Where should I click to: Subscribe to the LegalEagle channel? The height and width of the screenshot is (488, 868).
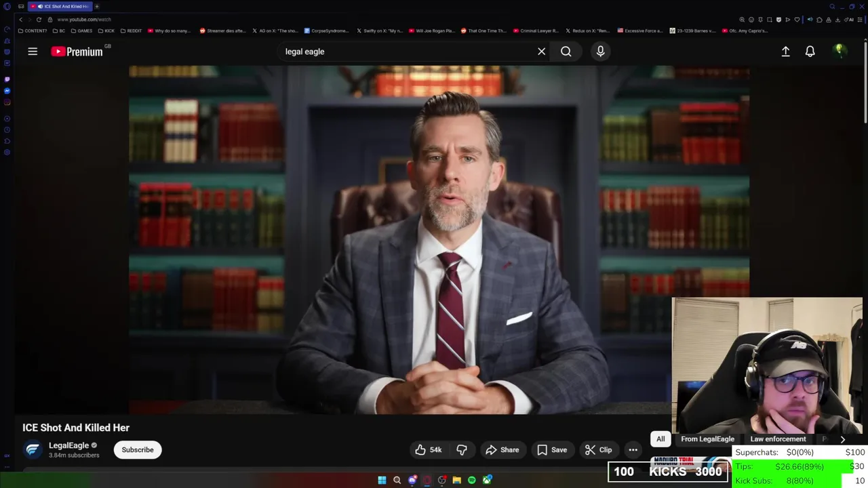138,449
